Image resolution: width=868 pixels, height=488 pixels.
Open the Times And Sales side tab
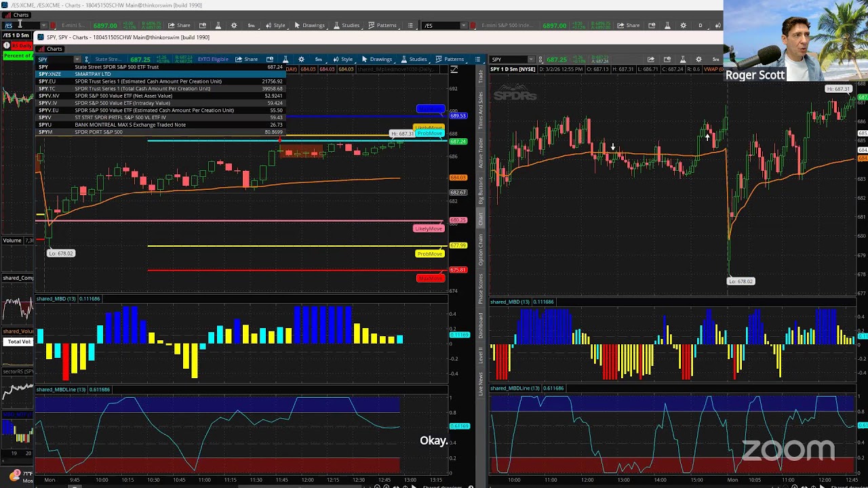[x=481, y=110]
